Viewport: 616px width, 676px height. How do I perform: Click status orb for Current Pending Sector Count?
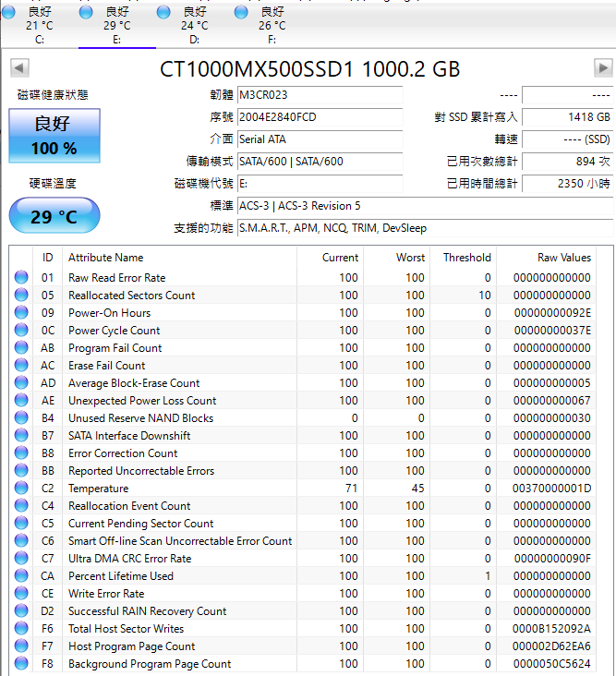pyautogui.click(x=21, y=523)
